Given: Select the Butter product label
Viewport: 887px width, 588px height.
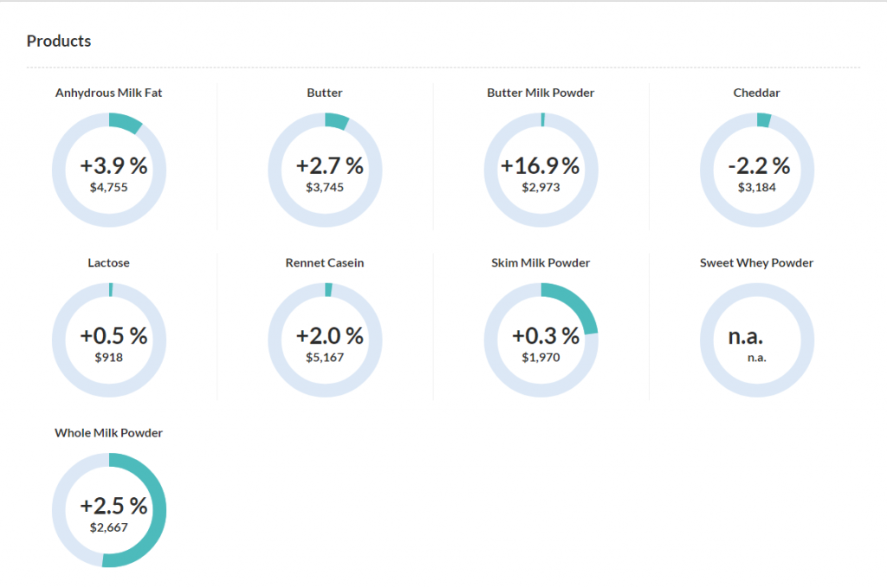Looking at the screenshot, I should coord(324,93).
